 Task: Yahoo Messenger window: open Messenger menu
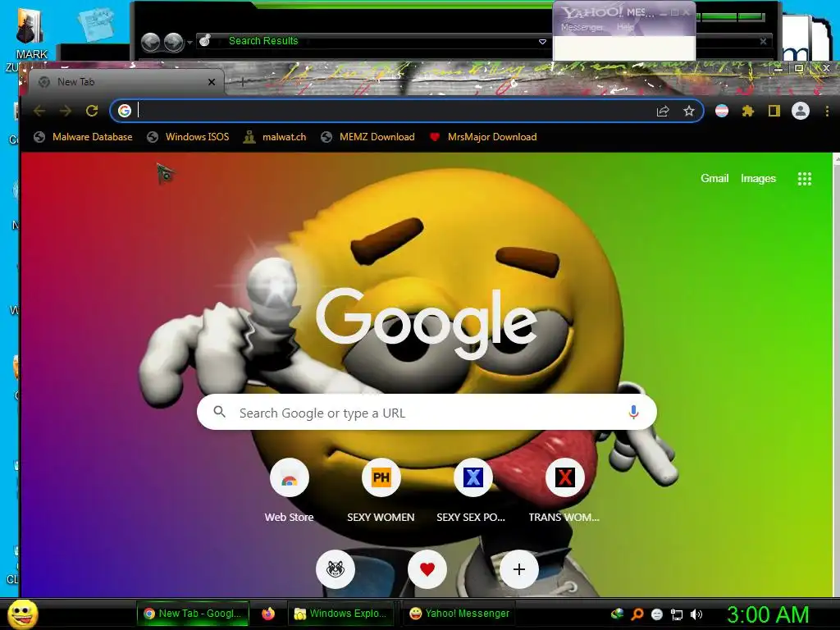point(582,27)
